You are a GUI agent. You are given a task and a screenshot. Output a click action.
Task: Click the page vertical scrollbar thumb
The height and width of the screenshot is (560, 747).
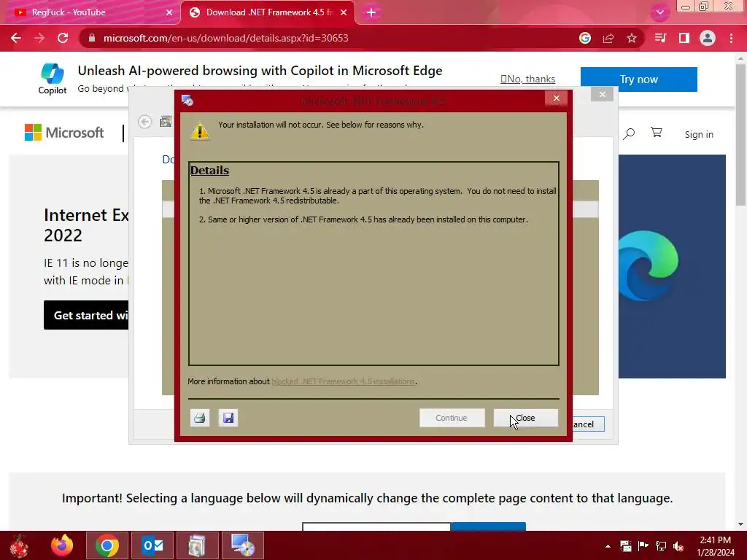(x=740, y=134)
